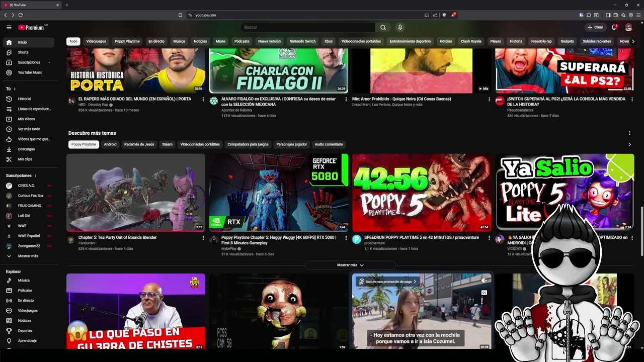Open Shorts from sidebar

pos(28,52)
